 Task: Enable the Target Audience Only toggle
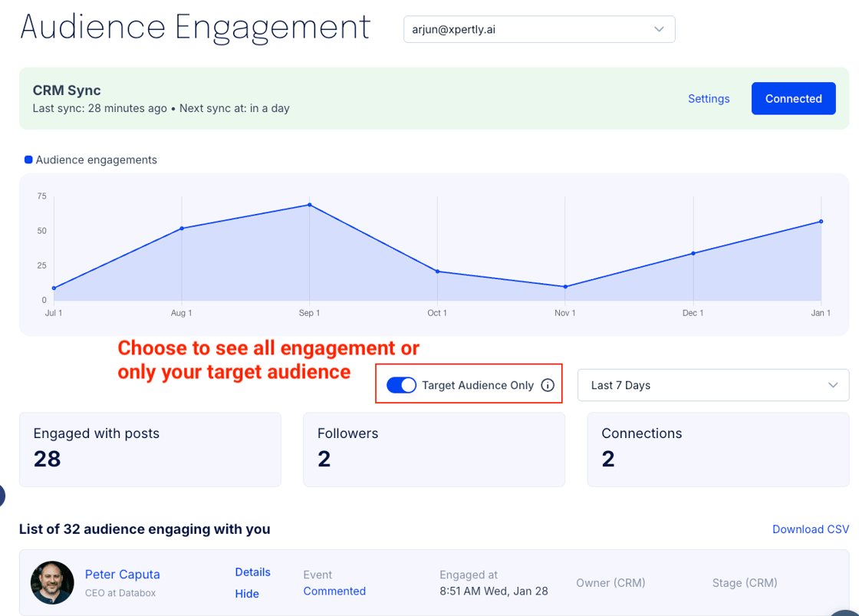coord(401,385)
